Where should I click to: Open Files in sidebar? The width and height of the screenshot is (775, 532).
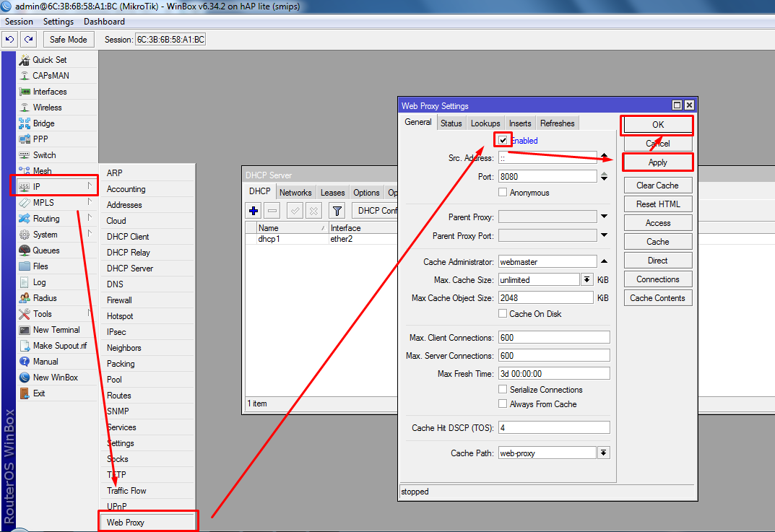[40, 266]
